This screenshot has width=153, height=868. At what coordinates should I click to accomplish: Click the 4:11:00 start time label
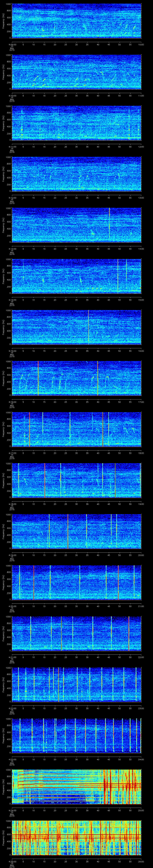click(x=12, y=147)
